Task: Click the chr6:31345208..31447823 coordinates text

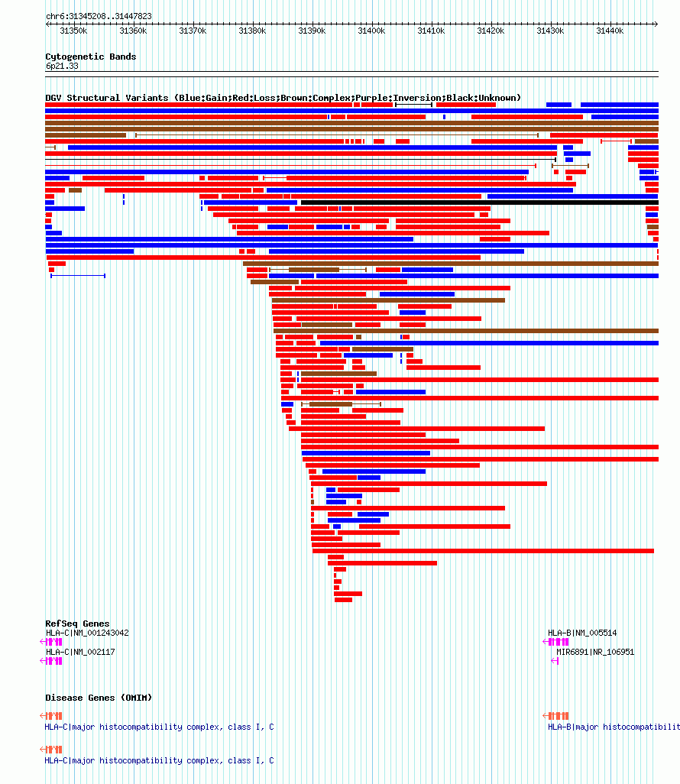Action: (99, 16)
